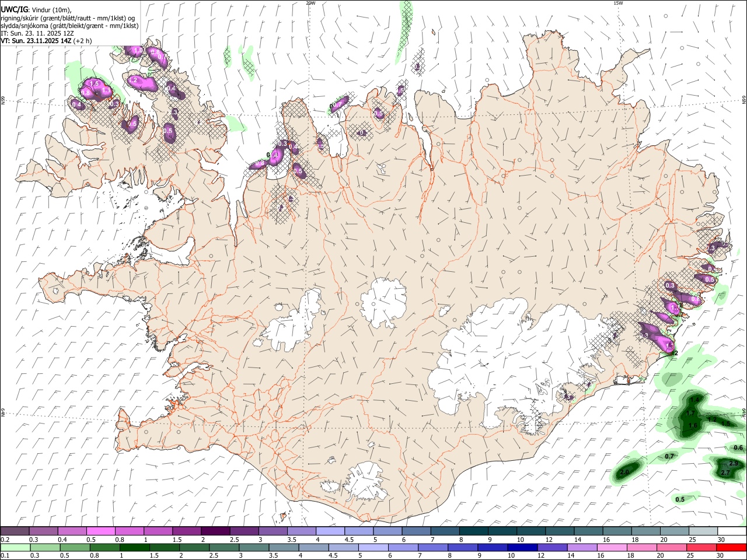Screen dimensions: 747x560
Task: Click the '0.4' snow value in Westfjords
Action: (x=76, y=104)
